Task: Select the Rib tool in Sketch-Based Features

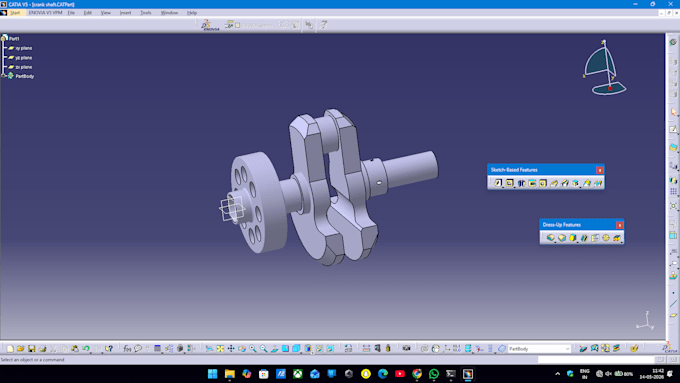Action: 554,183
